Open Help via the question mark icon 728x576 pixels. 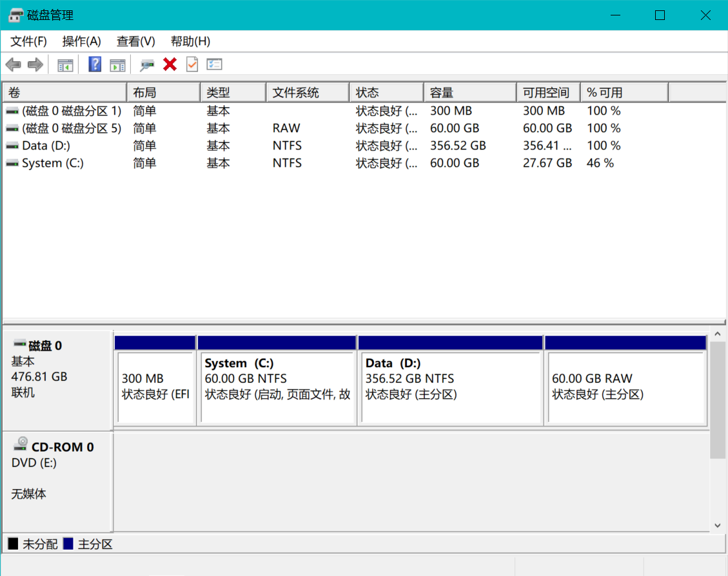tap(95, 64)
